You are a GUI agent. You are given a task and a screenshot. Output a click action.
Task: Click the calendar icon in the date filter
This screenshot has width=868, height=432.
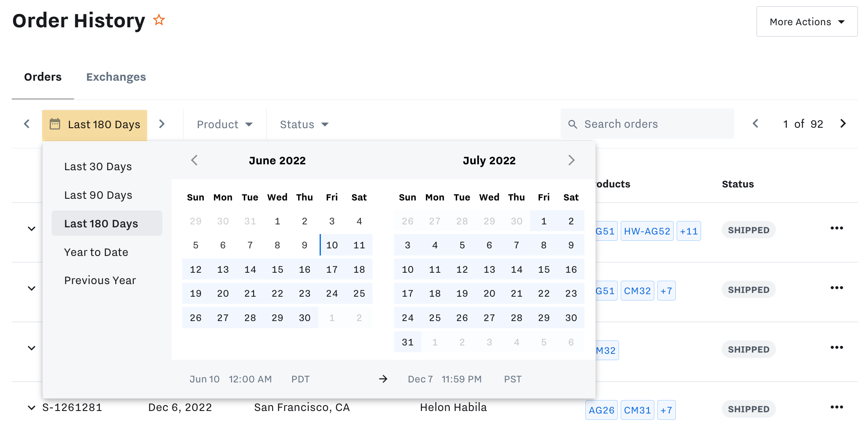(56, 124)
